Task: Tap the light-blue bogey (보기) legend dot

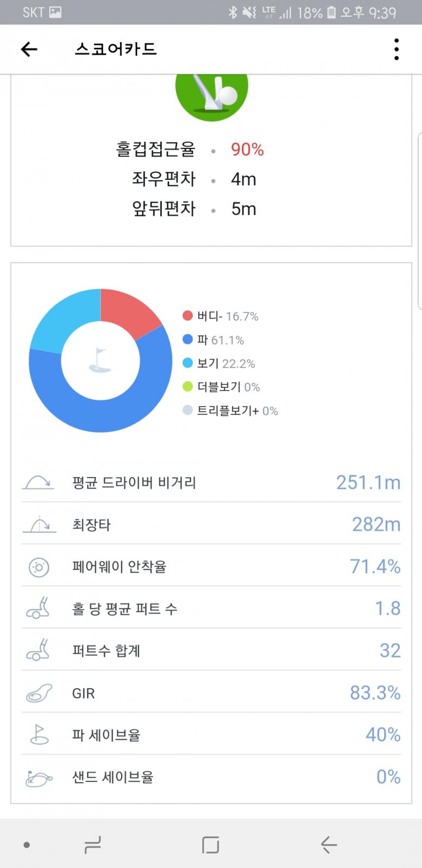Action: pyautogui.click(x=188, y=363)
